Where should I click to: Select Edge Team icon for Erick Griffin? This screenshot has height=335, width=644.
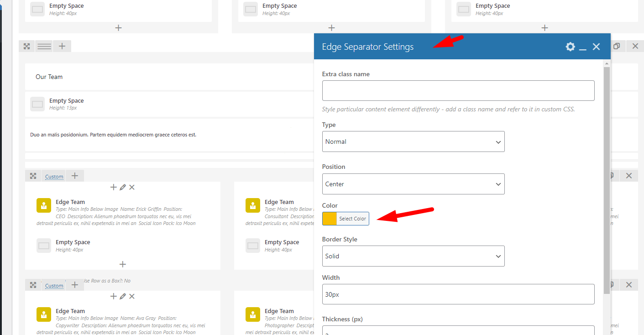(44, 205)
